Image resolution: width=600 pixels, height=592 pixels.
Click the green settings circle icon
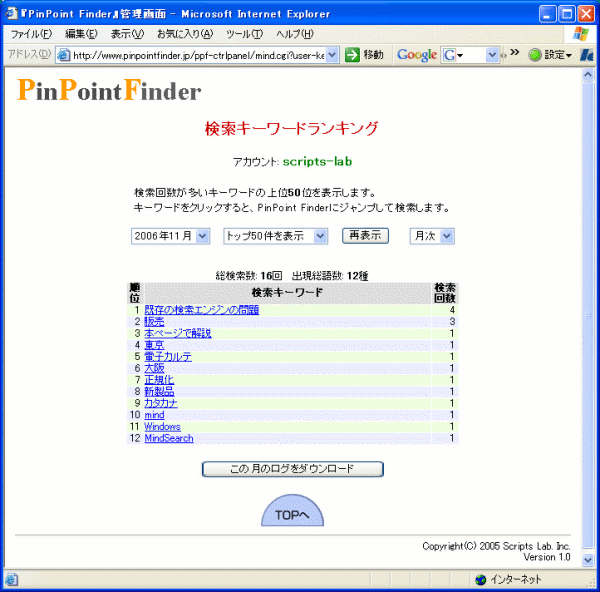click(535, 55)
